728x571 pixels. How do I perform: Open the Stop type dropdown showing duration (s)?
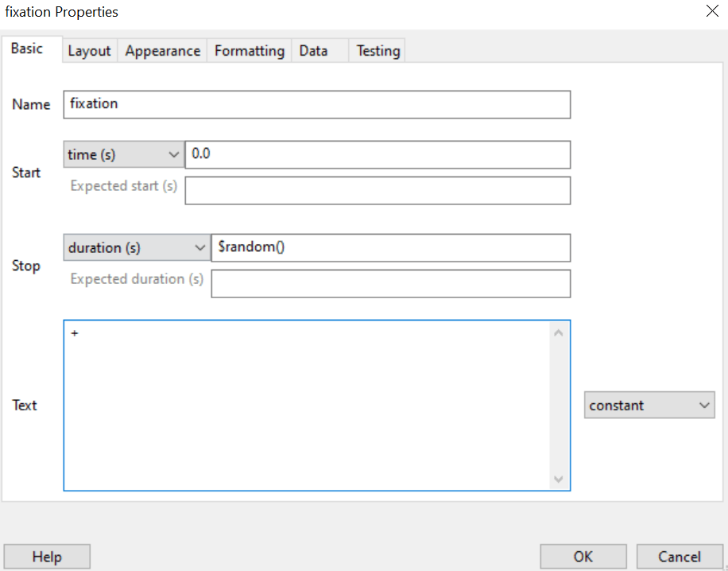click(x=137, y=247)
